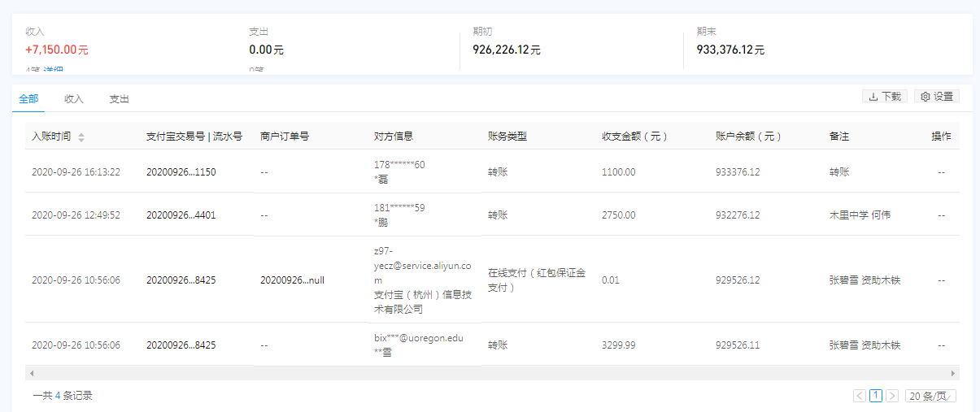Click the 入账时间 column header

tap(50, 137)
